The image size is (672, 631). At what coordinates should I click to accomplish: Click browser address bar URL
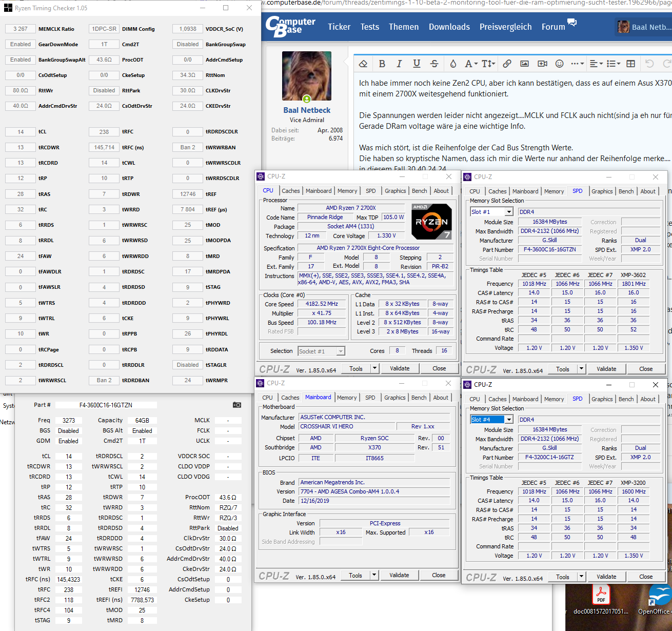pyautogui.click(x=467, y=3)
